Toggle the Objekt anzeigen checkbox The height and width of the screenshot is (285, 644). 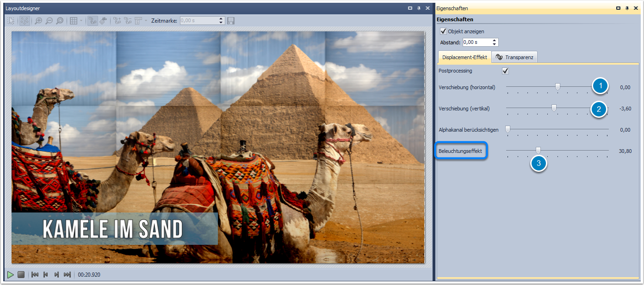click(x=443, y=31)
